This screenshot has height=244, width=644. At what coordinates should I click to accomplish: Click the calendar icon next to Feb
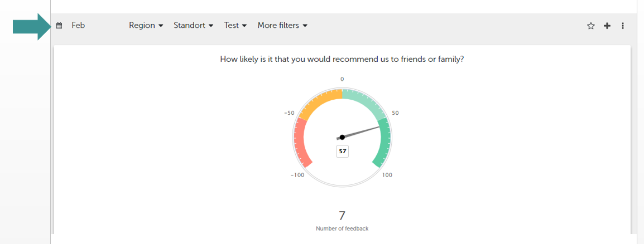pyautogui.click(x=59, y=26)
